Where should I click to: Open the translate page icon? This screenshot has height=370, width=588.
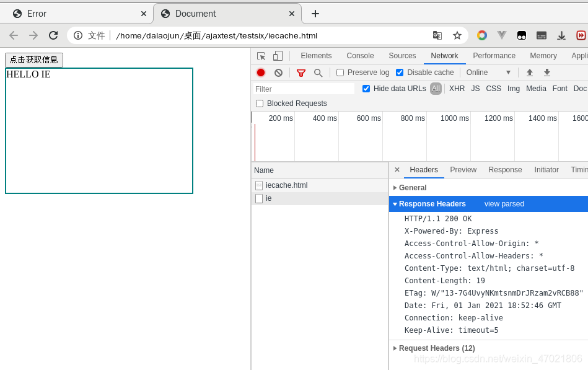pyautogui.click(x=437, y=36)
